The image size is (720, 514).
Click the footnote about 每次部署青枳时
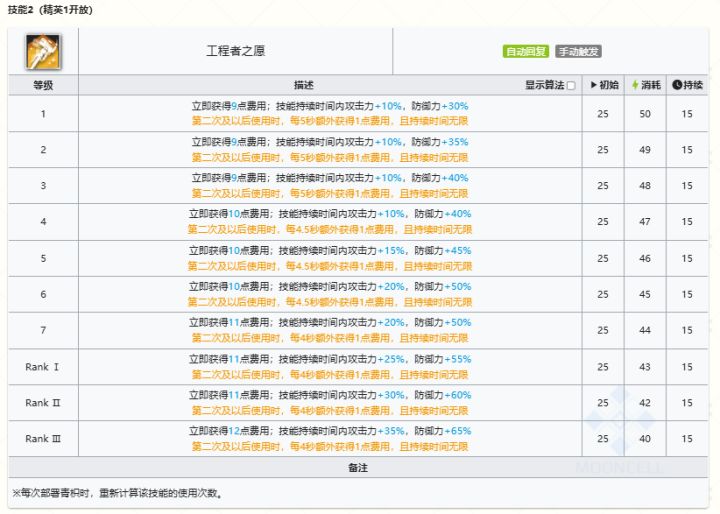pos(116,493)
